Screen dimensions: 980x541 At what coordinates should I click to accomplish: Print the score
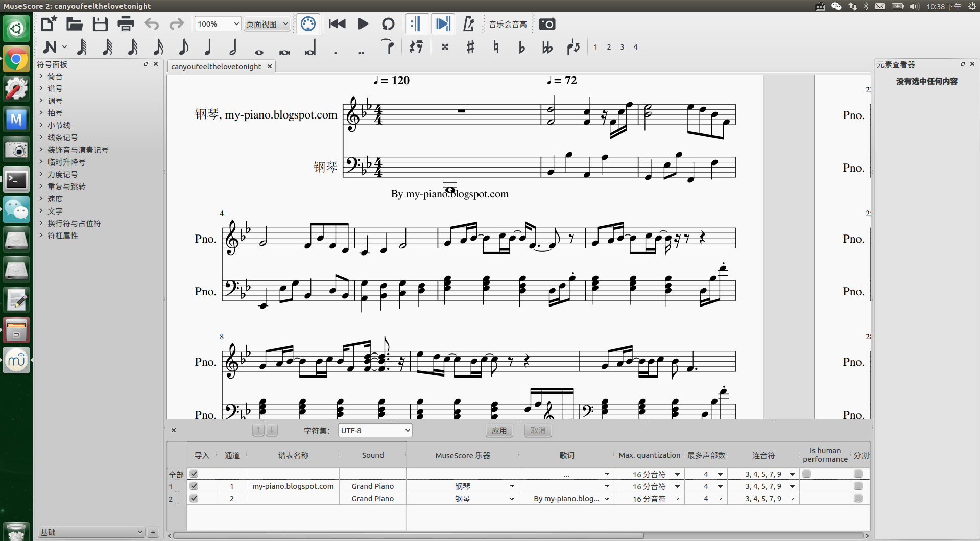click(126, 24)
